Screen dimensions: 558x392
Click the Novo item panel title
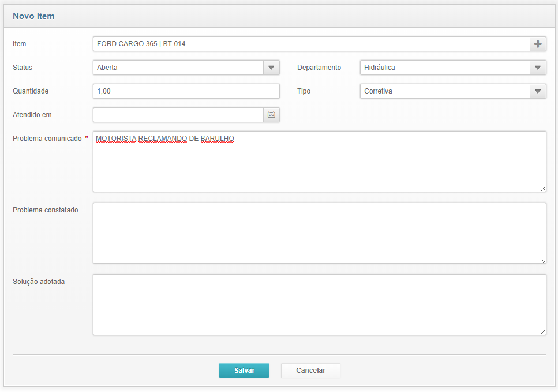tap(33, 16)
